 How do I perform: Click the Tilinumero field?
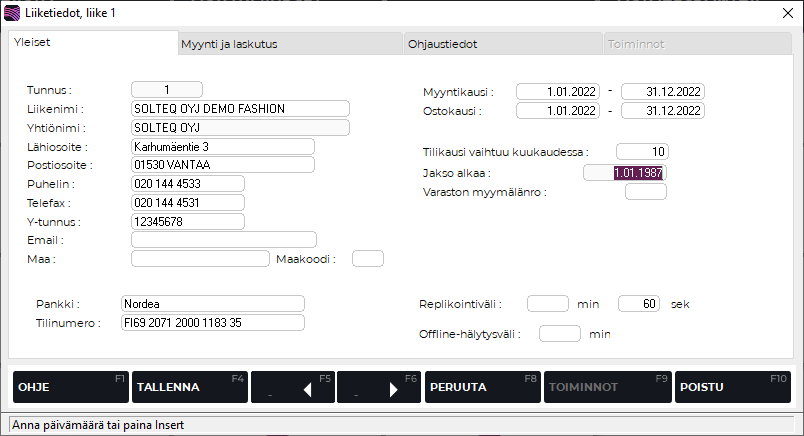(212, 323)
